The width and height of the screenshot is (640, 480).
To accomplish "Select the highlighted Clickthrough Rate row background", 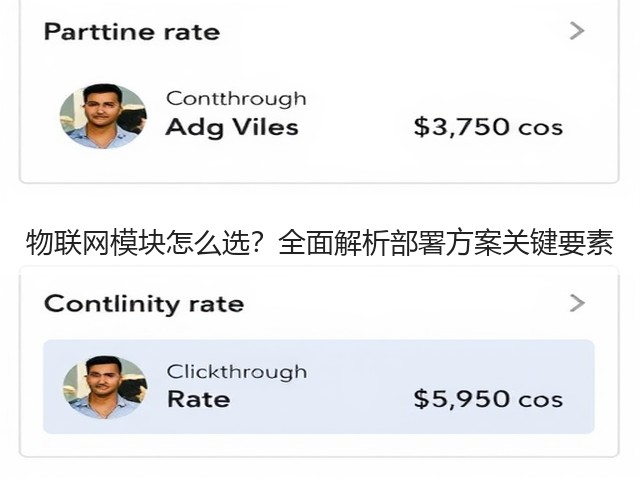I will coord(319,387).
